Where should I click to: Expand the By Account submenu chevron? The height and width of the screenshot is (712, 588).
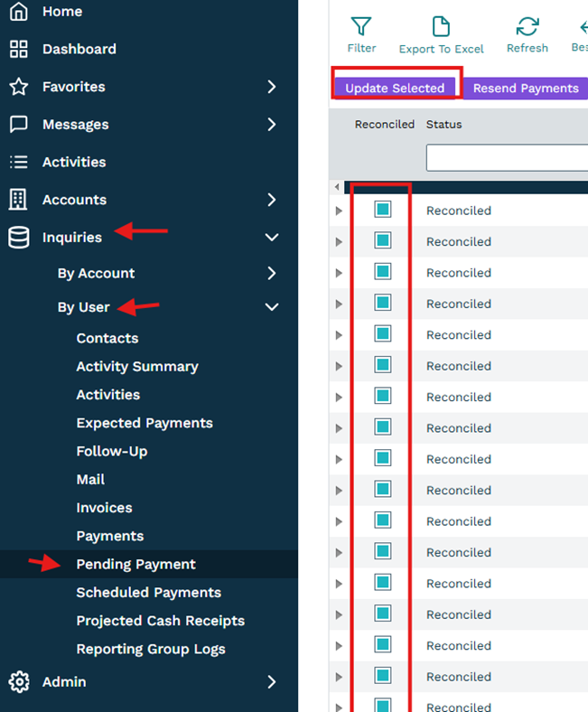(271, 273)
